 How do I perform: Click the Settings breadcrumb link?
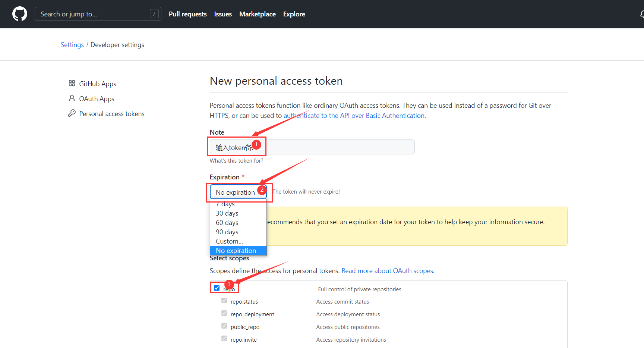72,45
